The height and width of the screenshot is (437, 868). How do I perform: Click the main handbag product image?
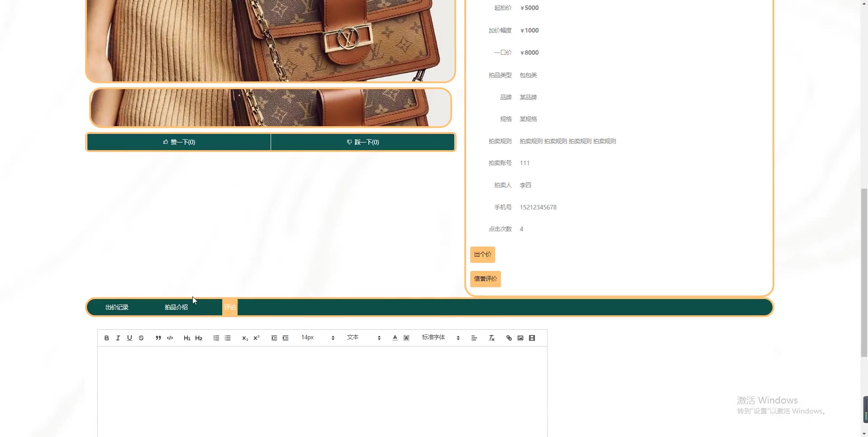tap(271, 40)
